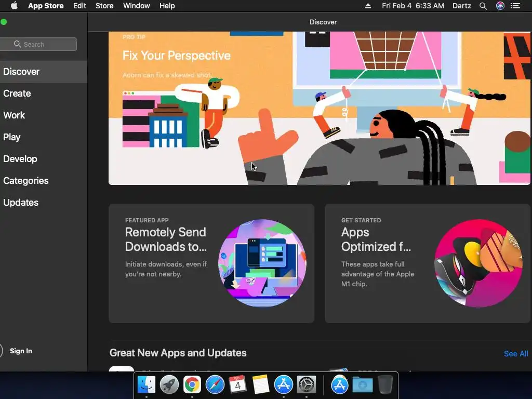The width and height of the screenshot is (532, 399).
Task: Click the Sign In button
Action: coord(21,351)
